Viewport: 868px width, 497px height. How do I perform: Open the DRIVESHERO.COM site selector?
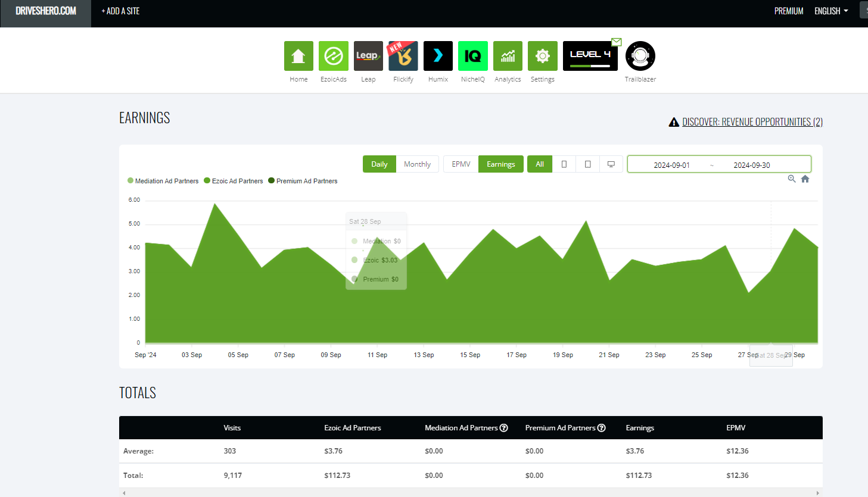coord(46,11)
